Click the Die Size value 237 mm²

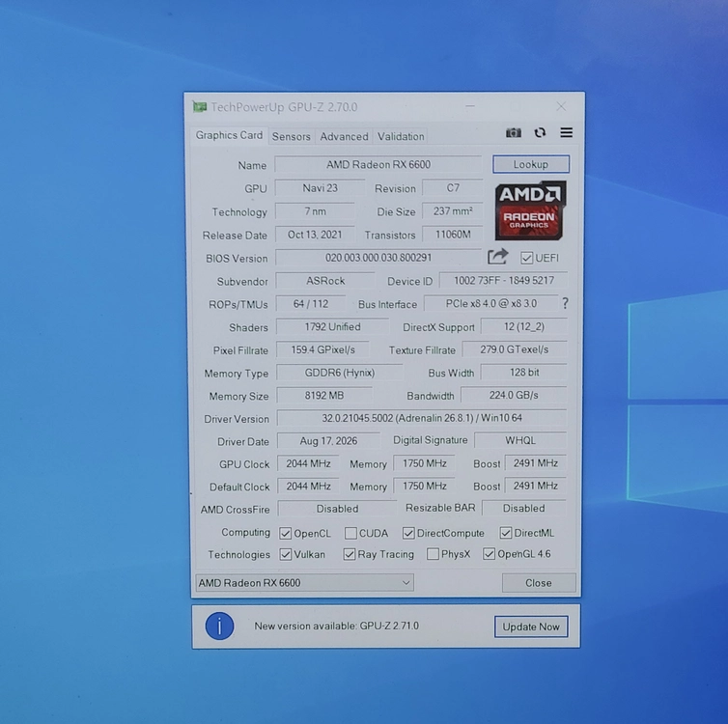click(453, 211)
